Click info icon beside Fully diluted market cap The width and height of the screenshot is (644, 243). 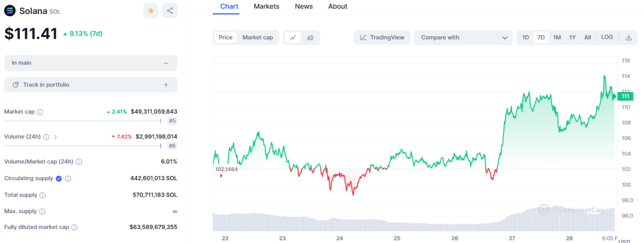coord(74,227)
